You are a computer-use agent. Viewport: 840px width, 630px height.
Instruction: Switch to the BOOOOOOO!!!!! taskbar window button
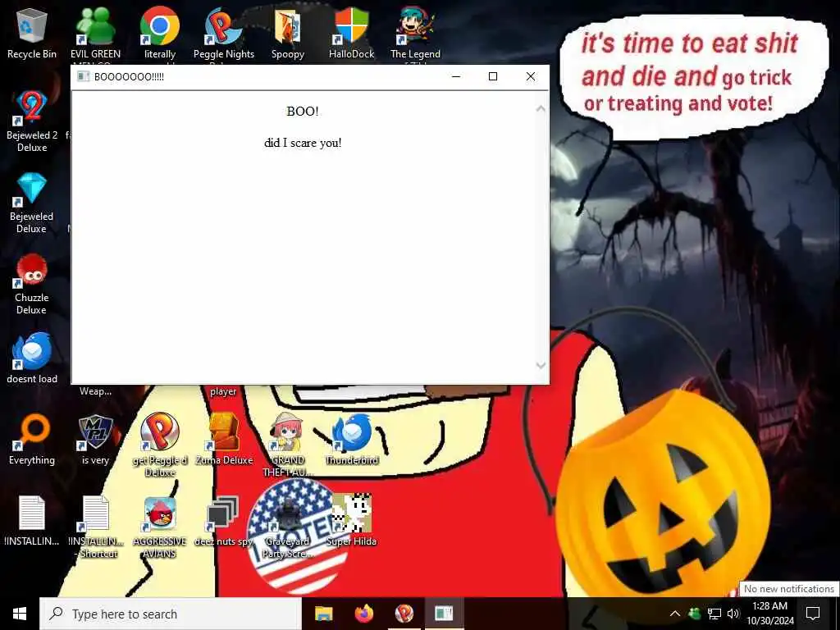tap(444, 614)
